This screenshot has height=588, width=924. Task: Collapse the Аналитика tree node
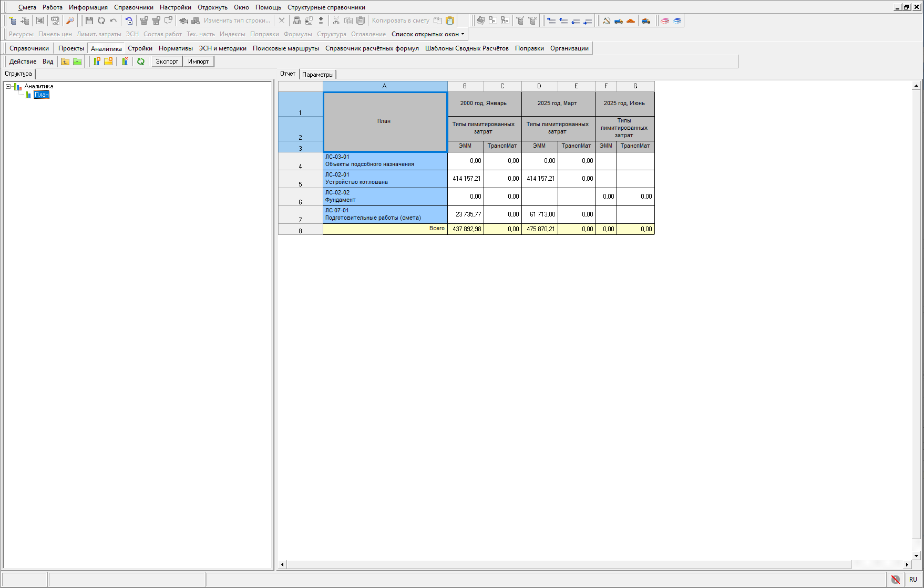tap(8, 86)
